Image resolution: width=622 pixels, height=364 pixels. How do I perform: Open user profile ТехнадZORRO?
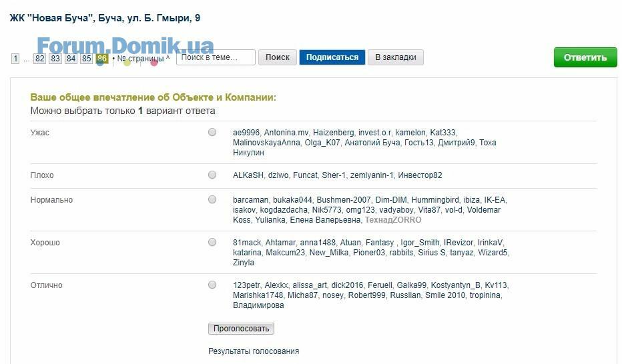pyautogui.click(x=393, y=220)
